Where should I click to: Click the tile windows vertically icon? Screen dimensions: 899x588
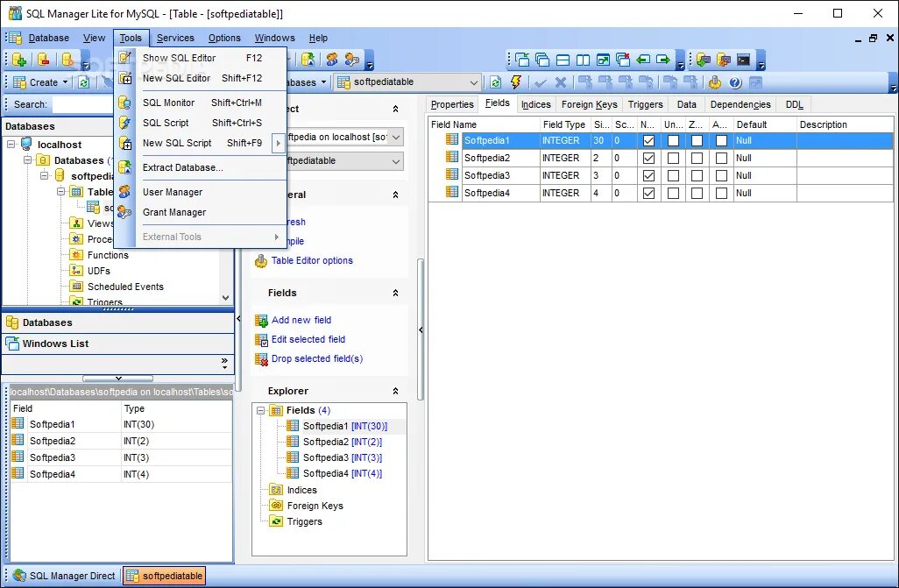(x=583, y=60)
